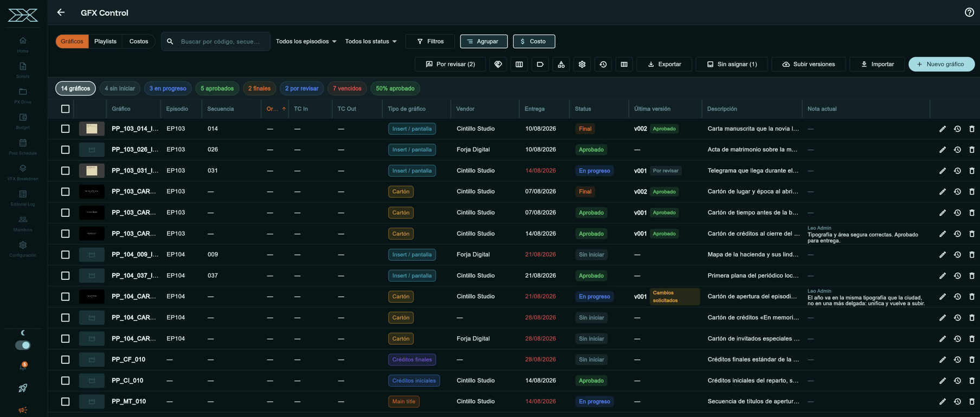The image size is (980, 417).
Task: Open PX Drive in the sidebar
Action: [23, 95]
